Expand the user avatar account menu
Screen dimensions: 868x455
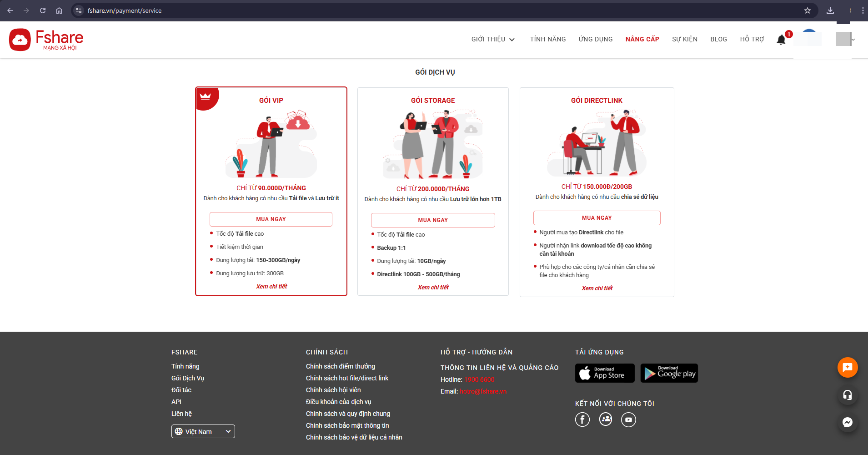pos(845,40)
